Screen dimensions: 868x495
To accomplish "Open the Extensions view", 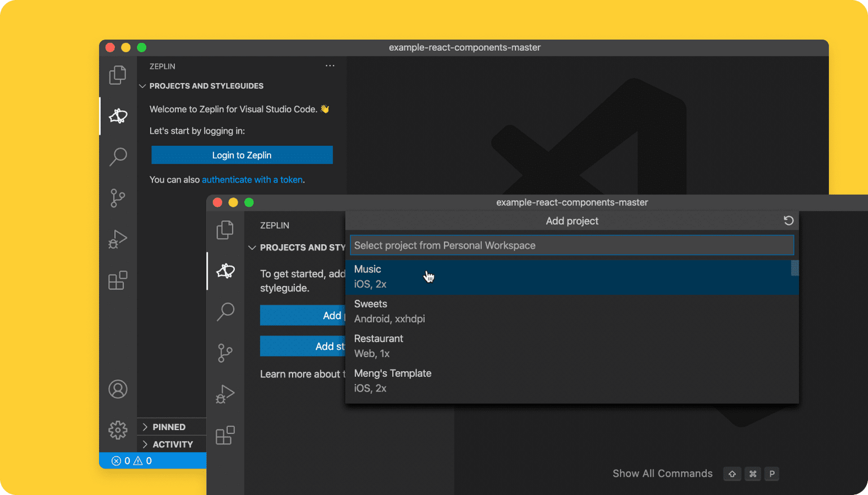I will click(118, 280).
